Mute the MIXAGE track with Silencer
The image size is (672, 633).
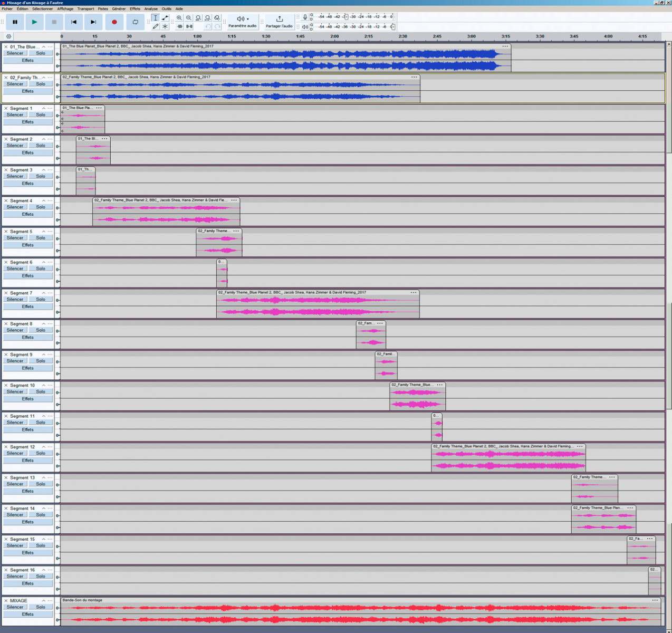pyautogui.click(x=15, y=607)
